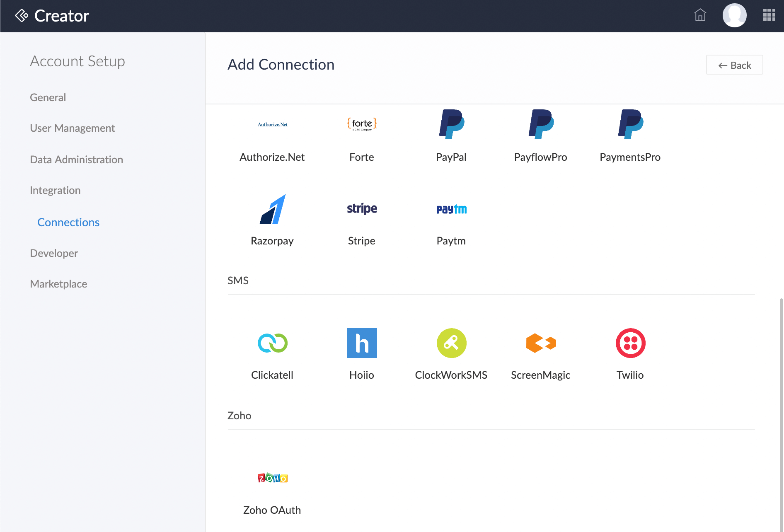Go to home via house icon

pos(700,15)
